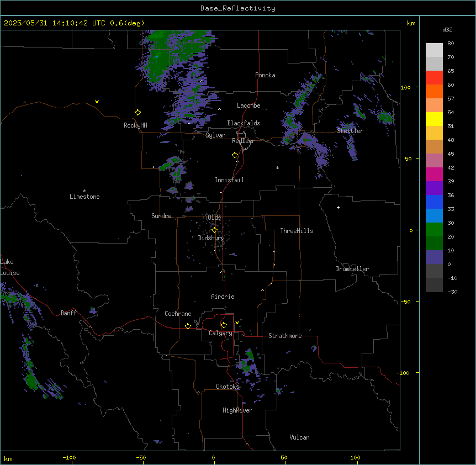The width and height of the screenshot is (476, 465).
Task: Click the 2025/05/31 14:10:42 UTC timestamp
Action: pyautogui.click(x=54, y=23)
